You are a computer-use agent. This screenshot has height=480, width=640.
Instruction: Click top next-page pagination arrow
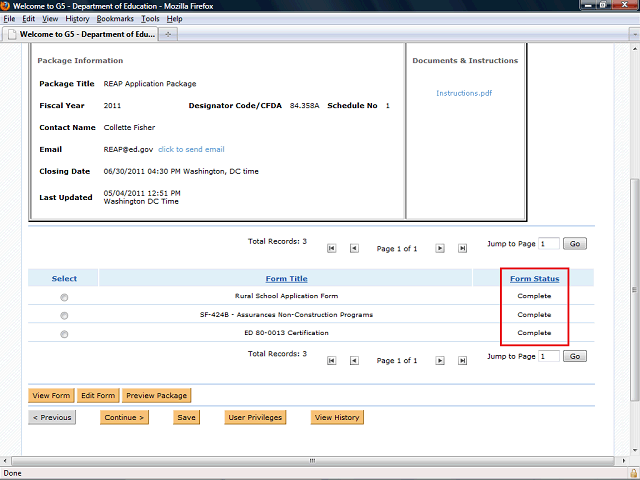pos(440,248)
